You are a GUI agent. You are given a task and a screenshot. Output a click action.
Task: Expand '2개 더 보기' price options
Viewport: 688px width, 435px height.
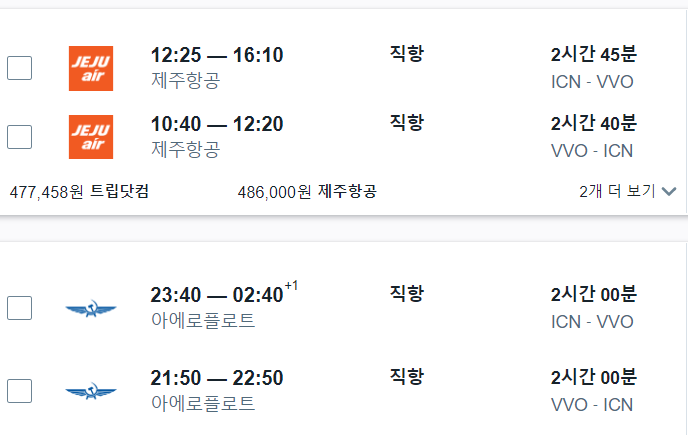(x=616, y=191)
